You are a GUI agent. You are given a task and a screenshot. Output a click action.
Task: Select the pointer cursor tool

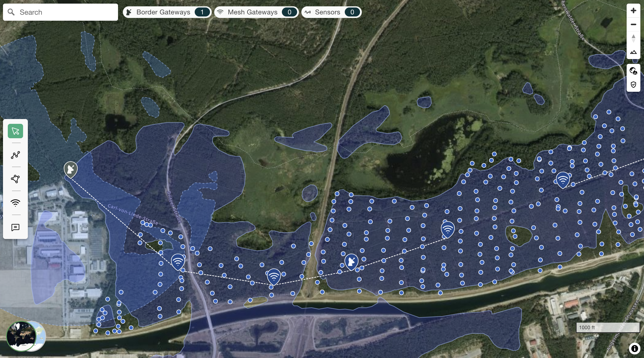pyautogui.click(x=15, y=131)
